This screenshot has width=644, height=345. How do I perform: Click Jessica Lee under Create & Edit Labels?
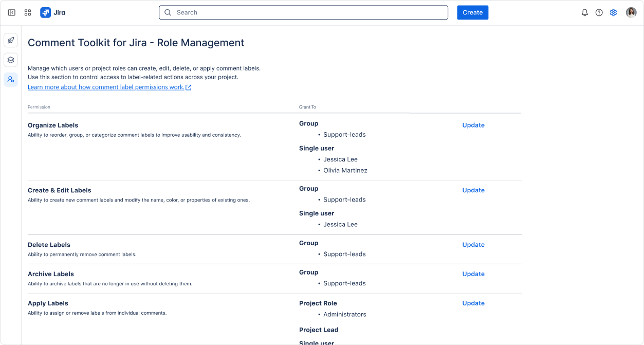click(x=340, y=225)
